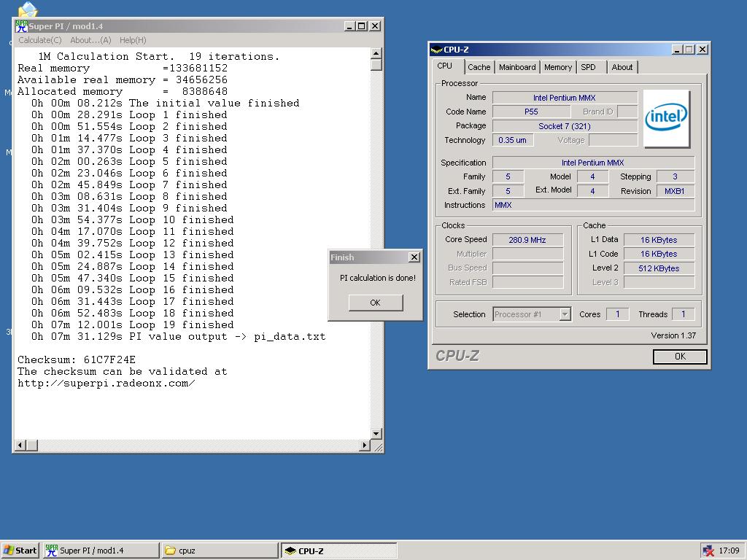The height and width of the screenshot is (560, 747).
Task: Click the Super PI title bar icon
Action: point(21,26)
